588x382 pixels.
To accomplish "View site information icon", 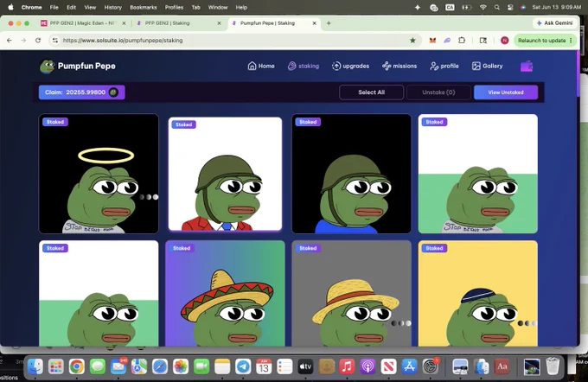I will click(55, 40).
